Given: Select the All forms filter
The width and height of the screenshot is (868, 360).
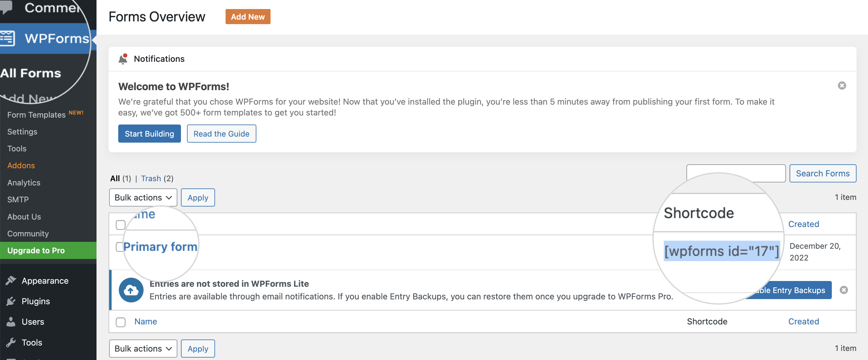Looking at the screenshot, I should (115, 178).
